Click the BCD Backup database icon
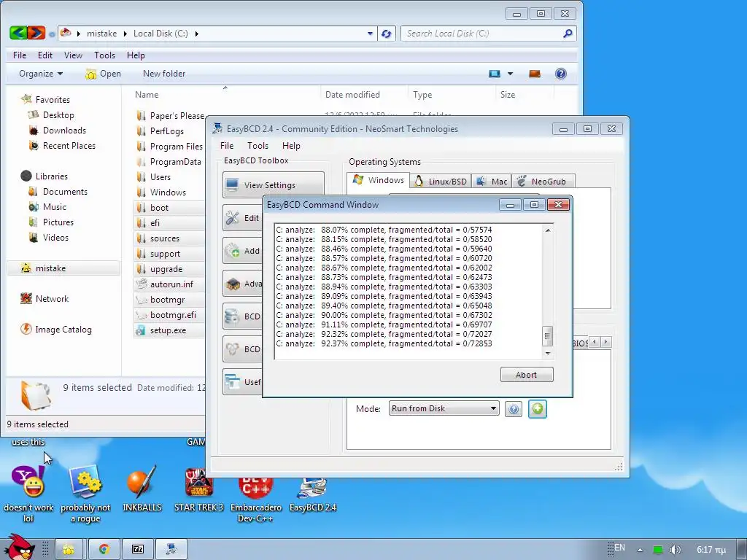 pyautogui.click(x=233, y=316)
